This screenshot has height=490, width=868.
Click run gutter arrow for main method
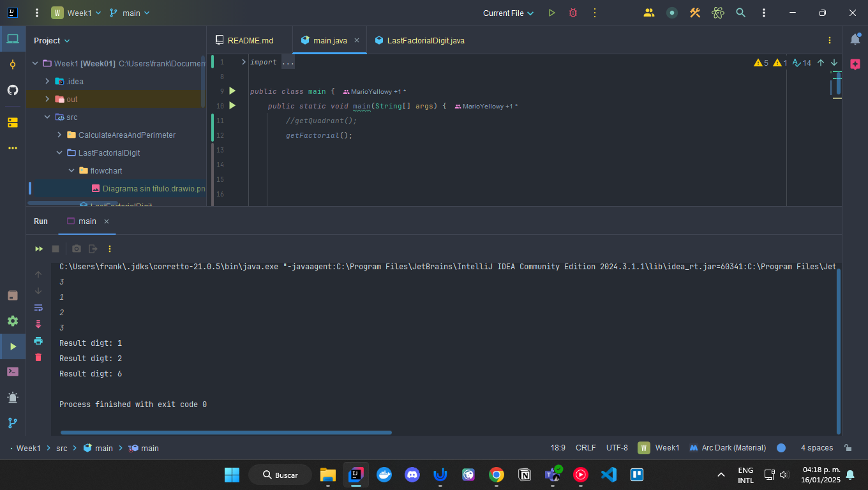click(x=232, y=106)
